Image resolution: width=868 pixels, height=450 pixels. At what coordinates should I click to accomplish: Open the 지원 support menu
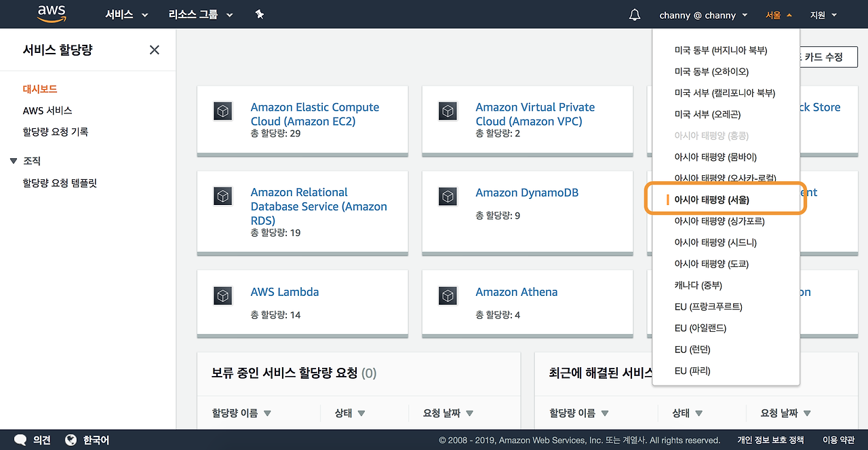[823, 14]
